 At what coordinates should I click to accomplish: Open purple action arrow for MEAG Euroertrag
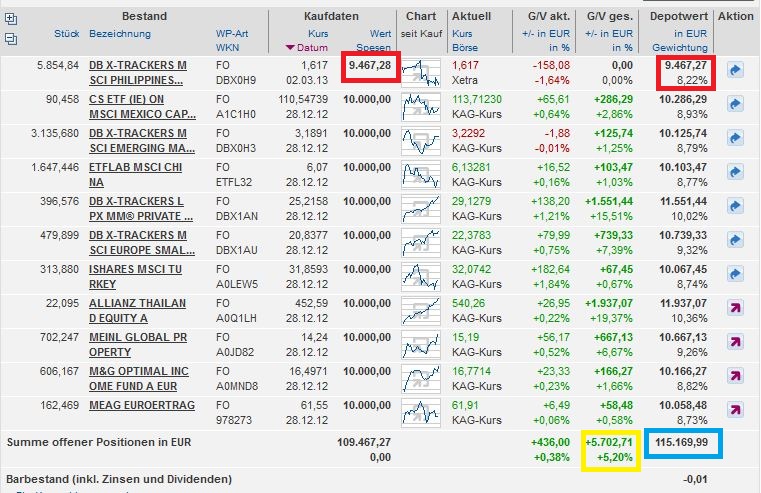coord(735,410)
